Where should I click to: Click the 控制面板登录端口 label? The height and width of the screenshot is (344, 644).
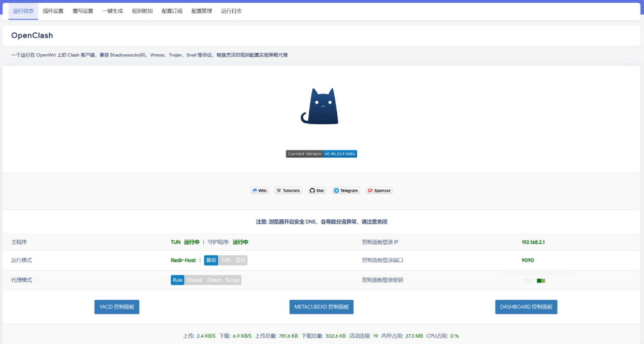(x=382, y=260)
